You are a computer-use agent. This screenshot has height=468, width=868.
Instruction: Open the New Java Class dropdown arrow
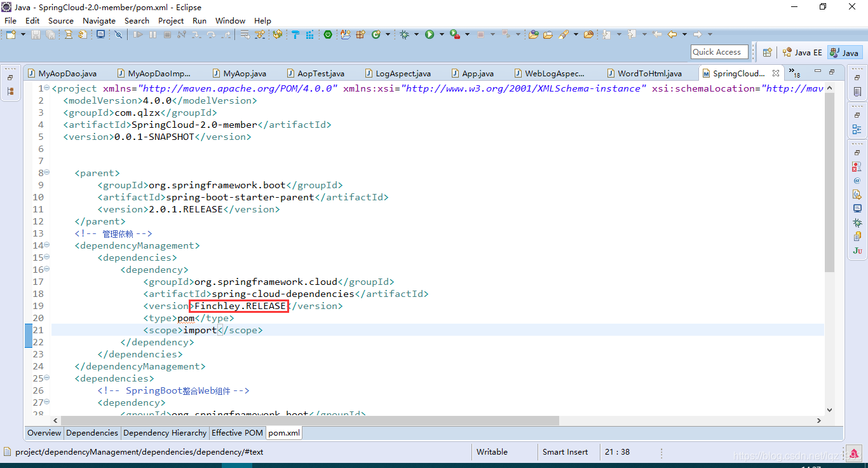(388, 34)
